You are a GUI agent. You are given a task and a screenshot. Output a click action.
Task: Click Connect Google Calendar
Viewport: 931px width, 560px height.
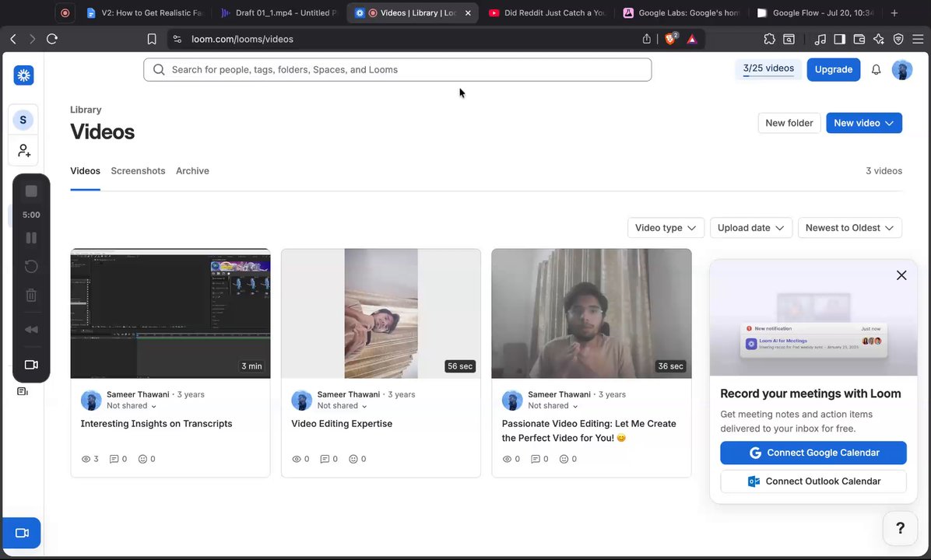click(813, 453)
